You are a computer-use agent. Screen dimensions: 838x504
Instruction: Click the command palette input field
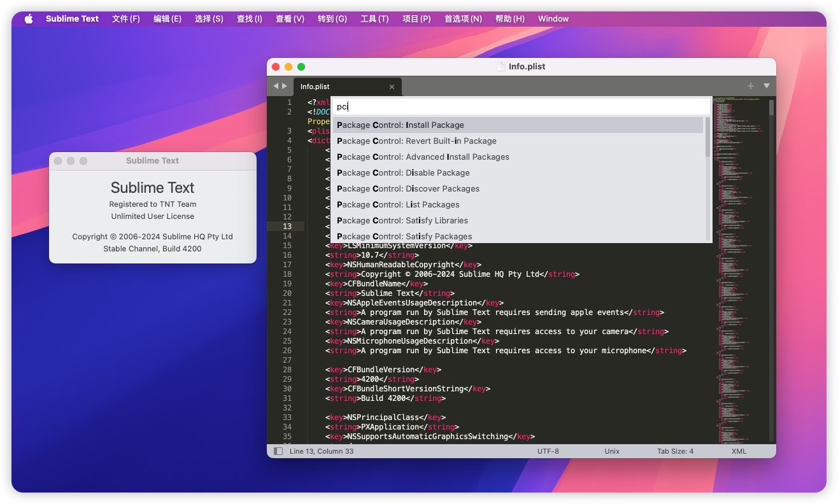click(522, 107)
